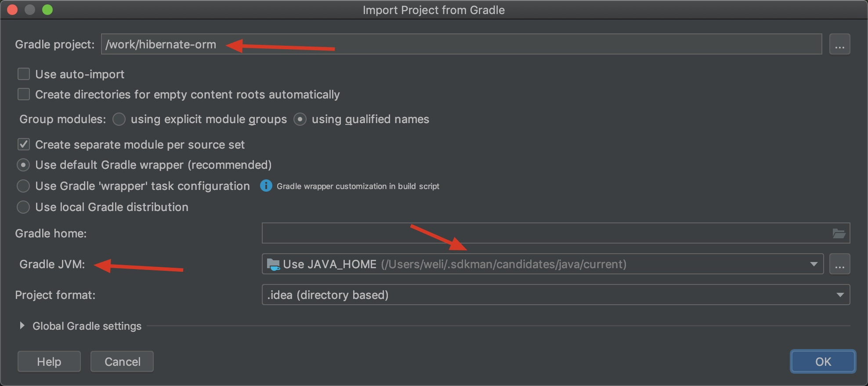Click the Gradle home label
This screenshot has width=868, height=386.
point(51,233)
